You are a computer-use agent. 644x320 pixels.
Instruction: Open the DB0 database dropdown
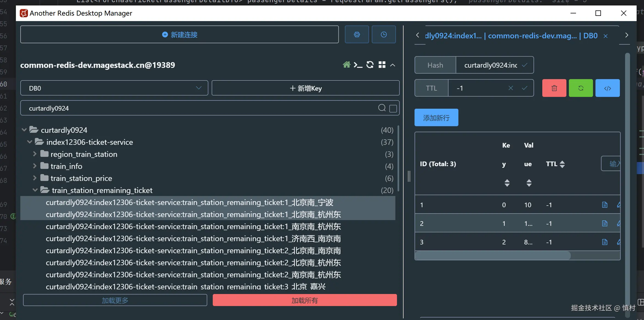pyautogui.click(x=114, y=88)
